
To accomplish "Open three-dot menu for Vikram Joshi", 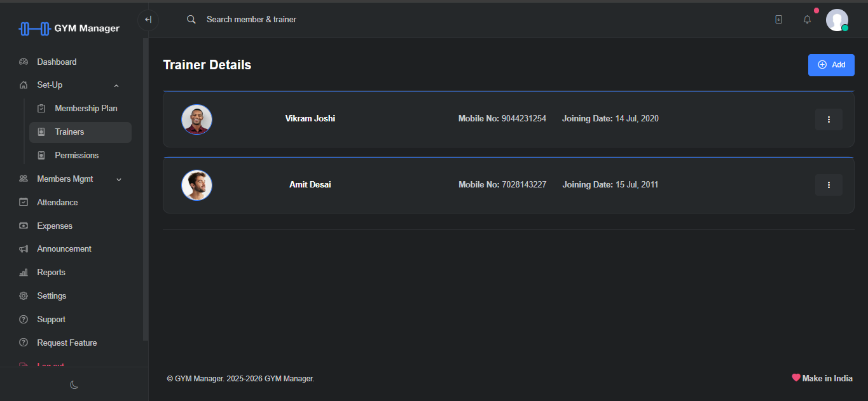I will (x=829, y=119).
